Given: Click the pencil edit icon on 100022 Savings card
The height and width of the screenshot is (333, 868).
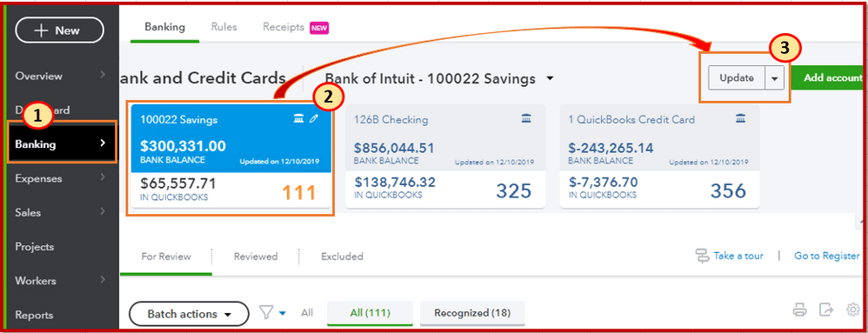Looking at the screenshot, I should point(314,118).
